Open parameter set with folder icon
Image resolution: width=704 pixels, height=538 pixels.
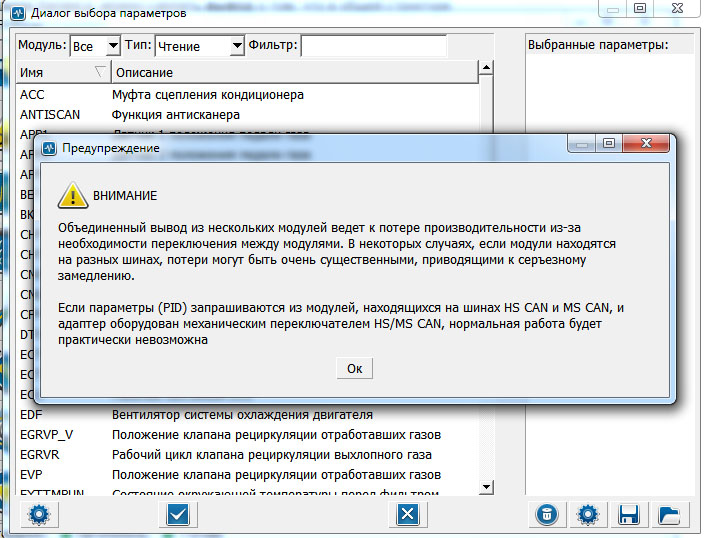tap(669, 514)
